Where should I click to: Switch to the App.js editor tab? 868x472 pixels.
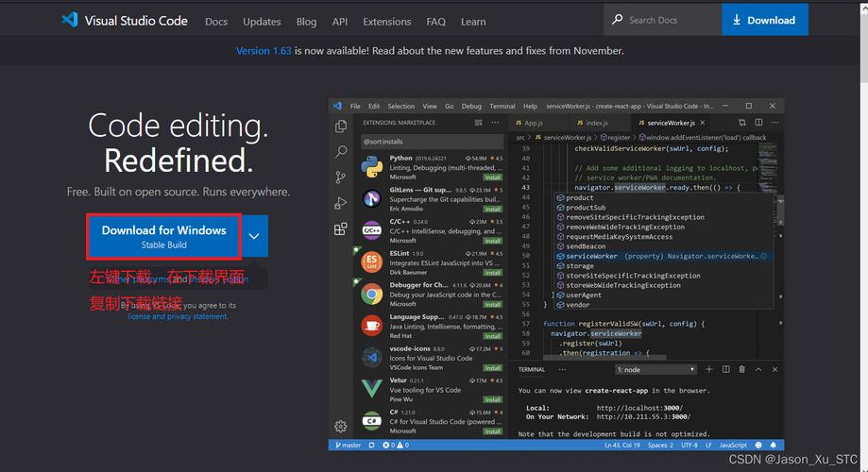click(x=530, y=123)
